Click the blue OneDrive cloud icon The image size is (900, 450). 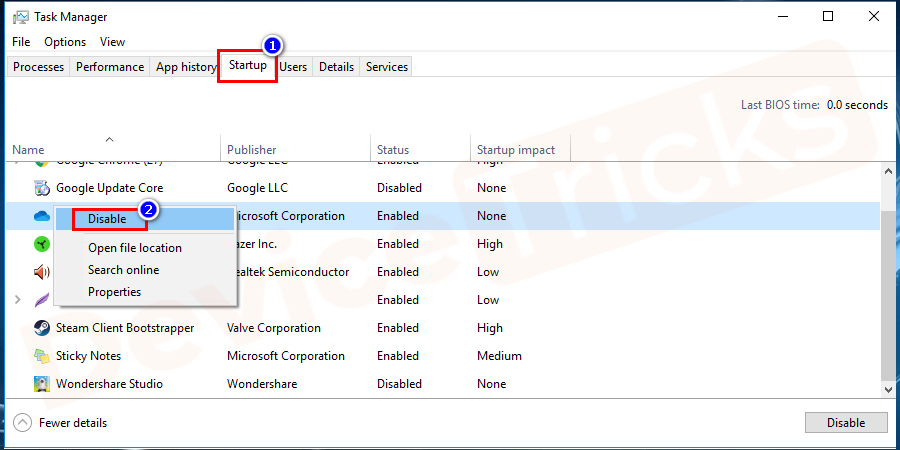pyautogui.click(x=42, y=216)
